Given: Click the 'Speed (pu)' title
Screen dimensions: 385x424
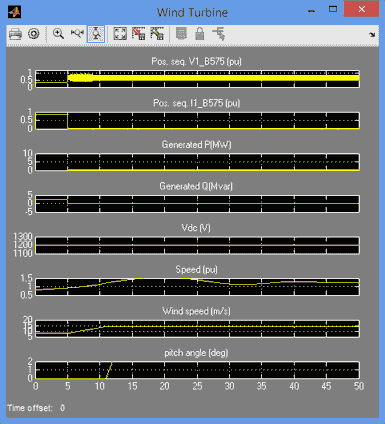Looking at the screenshot, I should coord(196,269).
